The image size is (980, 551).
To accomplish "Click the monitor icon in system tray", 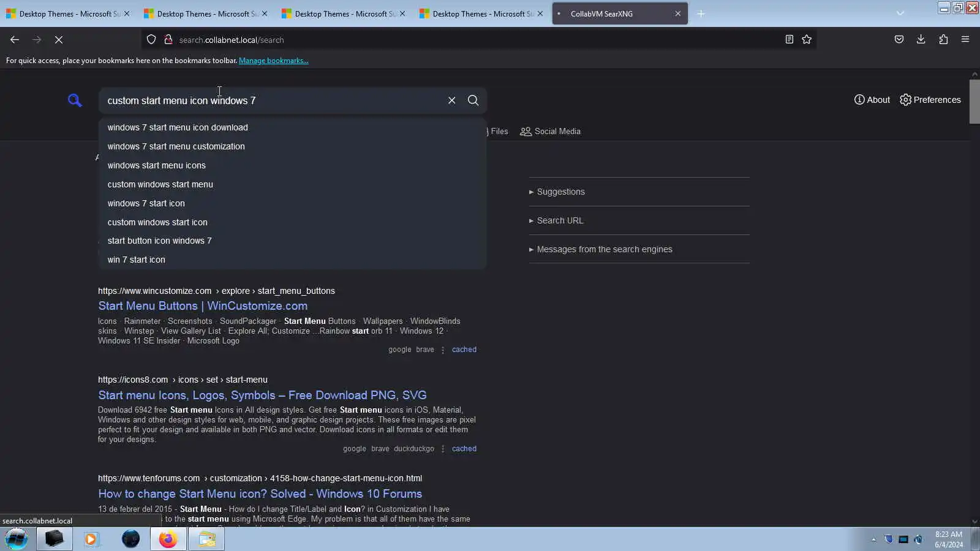I will [x=903, y=539].
